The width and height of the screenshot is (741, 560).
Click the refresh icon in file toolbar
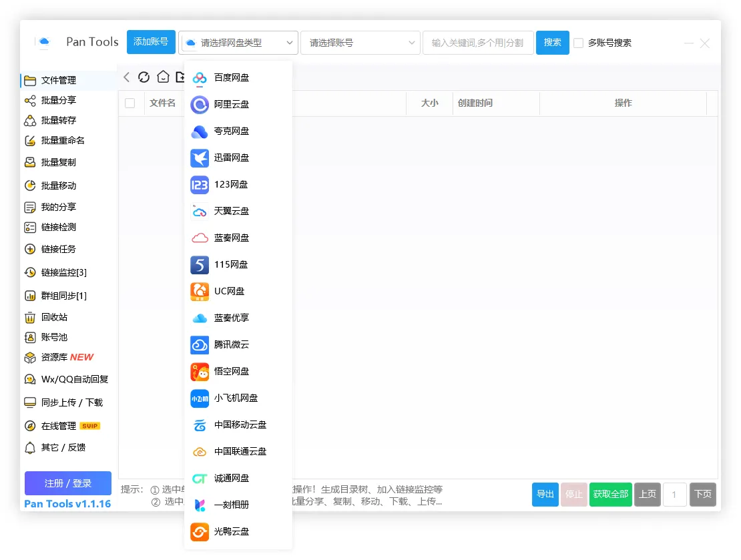pos(144,77)
